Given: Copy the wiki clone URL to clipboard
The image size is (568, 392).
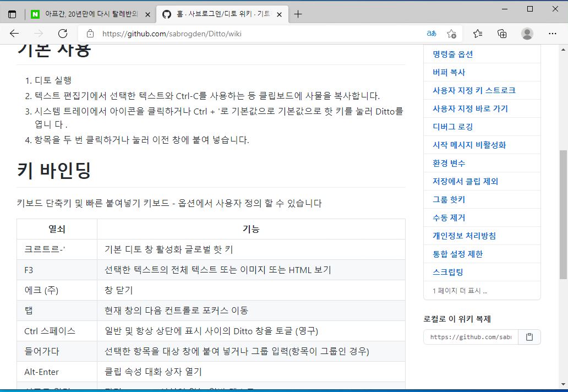Looking at the screenshot, I should click(x=529, y=337).
